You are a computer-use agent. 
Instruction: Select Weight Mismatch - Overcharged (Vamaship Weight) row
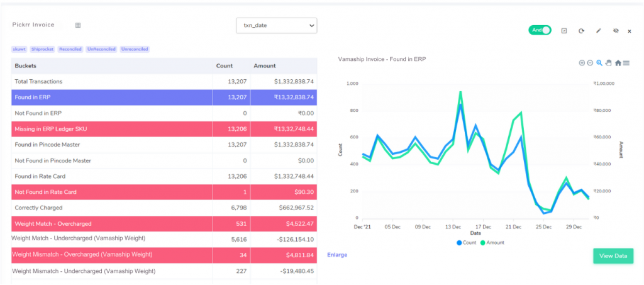tap(164, 255)
